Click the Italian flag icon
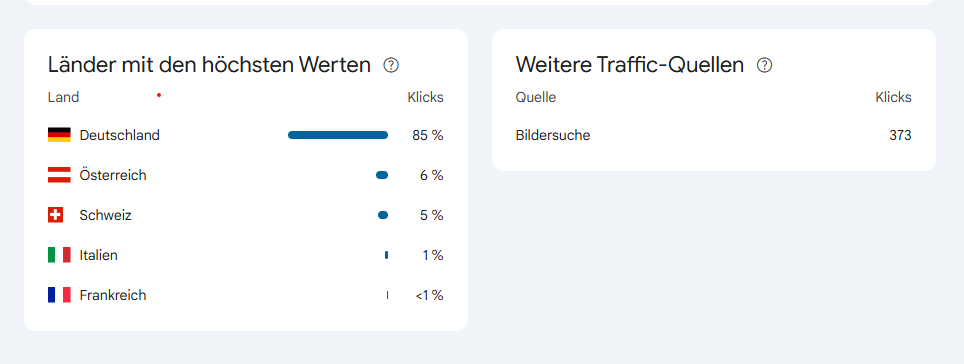The image size is (964, 364). [59, 255]
